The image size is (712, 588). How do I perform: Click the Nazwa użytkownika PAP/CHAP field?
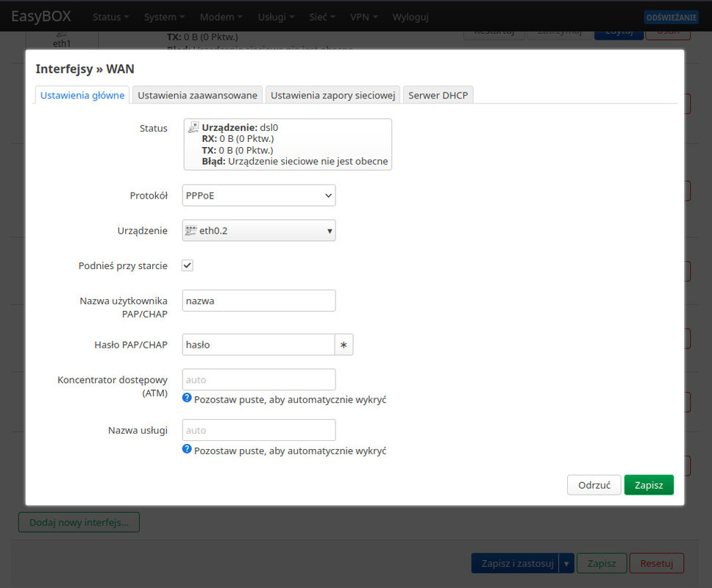(259, 301)
